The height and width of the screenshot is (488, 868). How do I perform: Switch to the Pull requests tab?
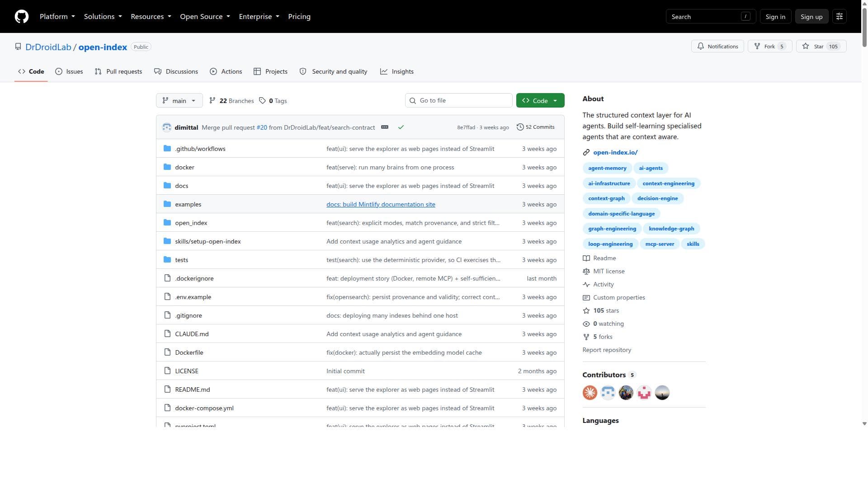(118, 72)
